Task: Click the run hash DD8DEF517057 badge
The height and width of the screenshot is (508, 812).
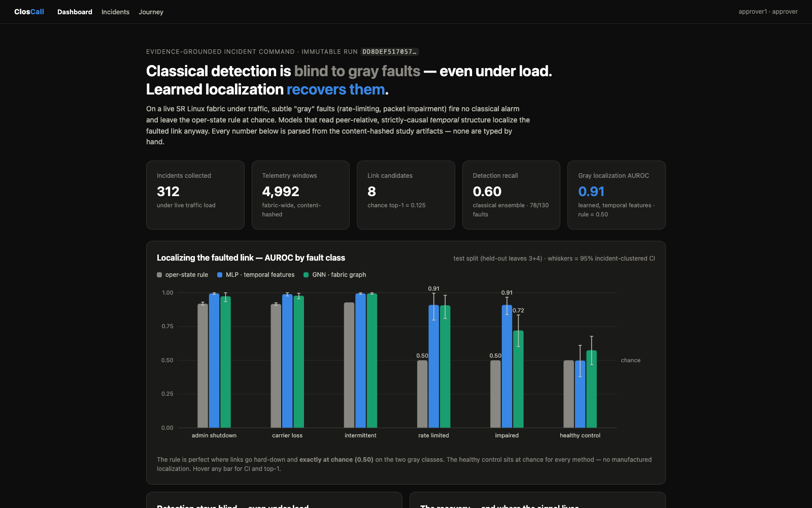Action: (x=389, y=52)
